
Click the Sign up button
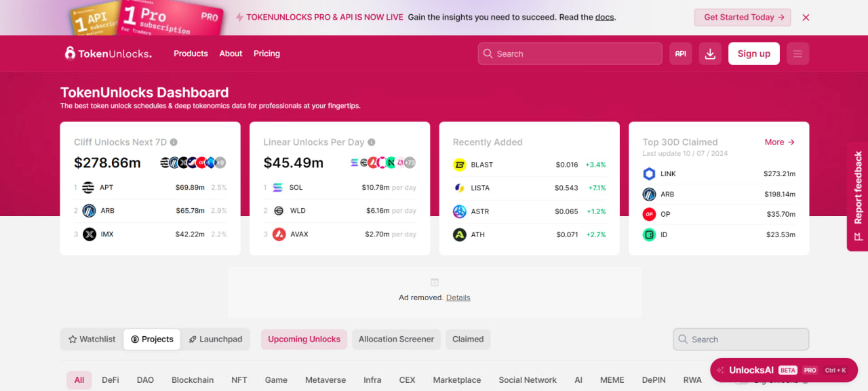(x=754, y=54)
